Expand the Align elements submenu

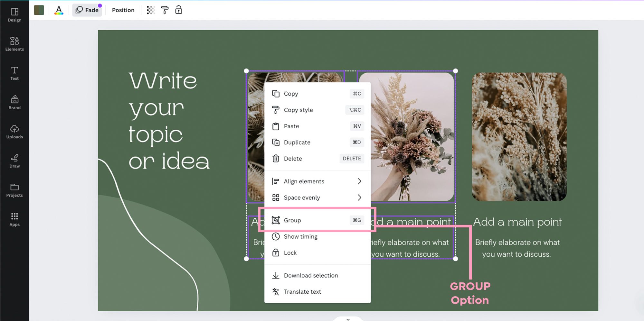[317, 181]
